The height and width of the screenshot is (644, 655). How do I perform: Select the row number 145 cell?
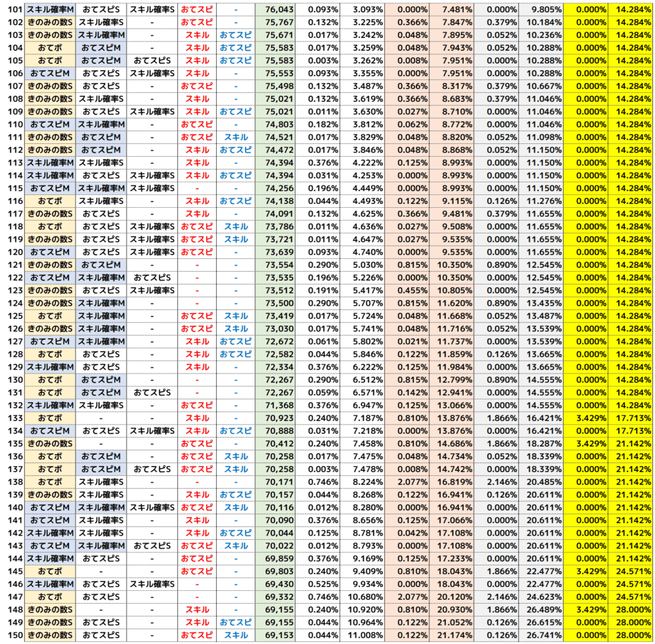click(13, 571)
